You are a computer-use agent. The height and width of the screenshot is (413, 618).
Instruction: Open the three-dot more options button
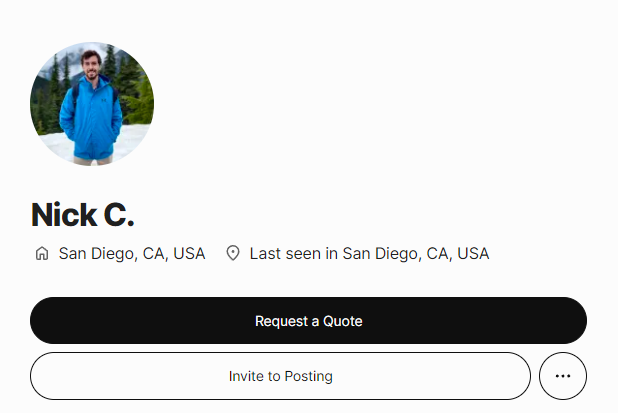click(562, 376)
